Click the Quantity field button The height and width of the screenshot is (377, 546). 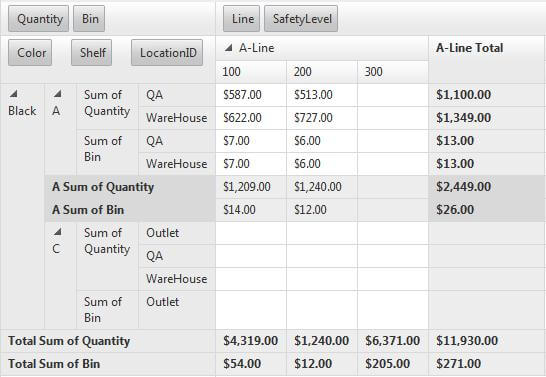pyautogui.click(x=38, y=19)
